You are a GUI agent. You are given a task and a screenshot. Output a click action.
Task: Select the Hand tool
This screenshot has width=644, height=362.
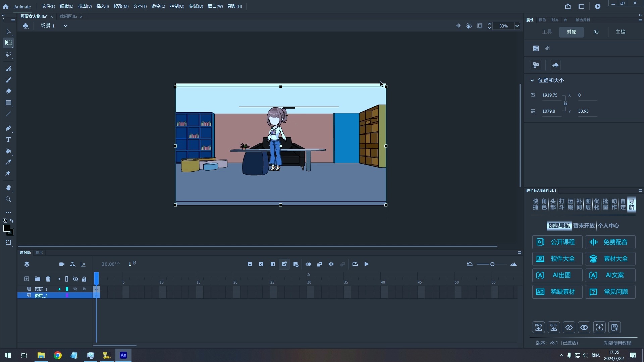8,188
